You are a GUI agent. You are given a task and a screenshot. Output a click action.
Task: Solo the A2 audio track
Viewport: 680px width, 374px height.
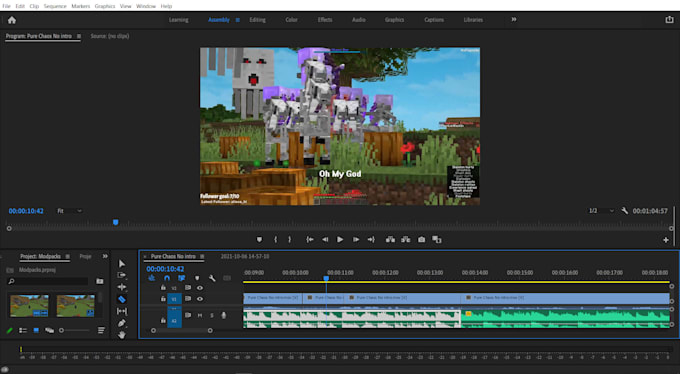(212, 315)
